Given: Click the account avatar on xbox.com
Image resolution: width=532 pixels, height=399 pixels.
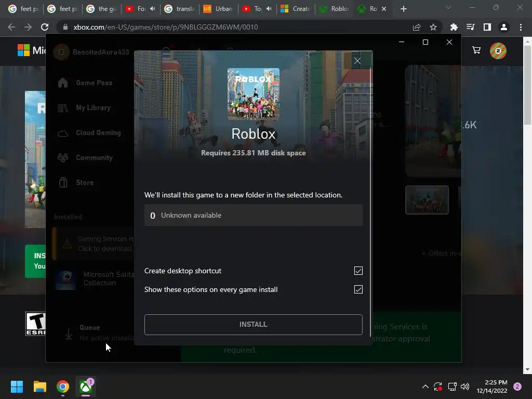Looking at the screenshot, I should click(x=498, y=51).
